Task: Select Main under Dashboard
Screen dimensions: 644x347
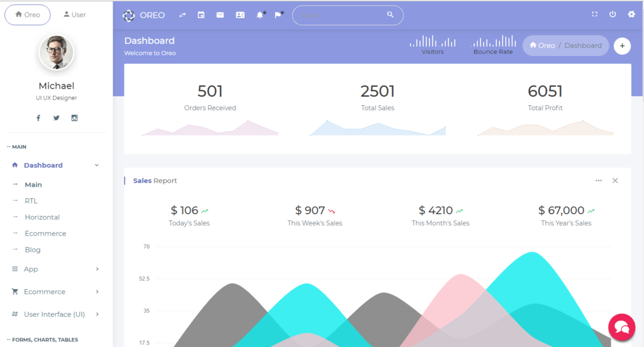Action: (x=33, y=185)
